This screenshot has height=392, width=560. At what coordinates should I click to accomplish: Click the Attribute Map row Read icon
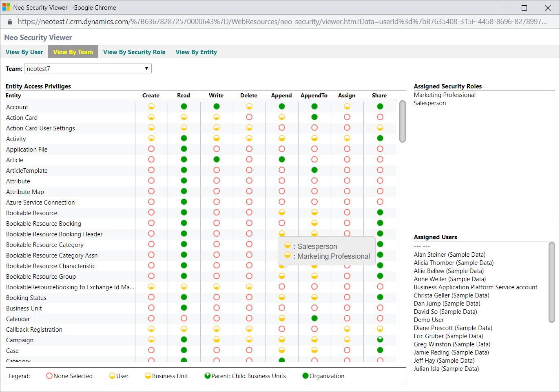[184, 191]
